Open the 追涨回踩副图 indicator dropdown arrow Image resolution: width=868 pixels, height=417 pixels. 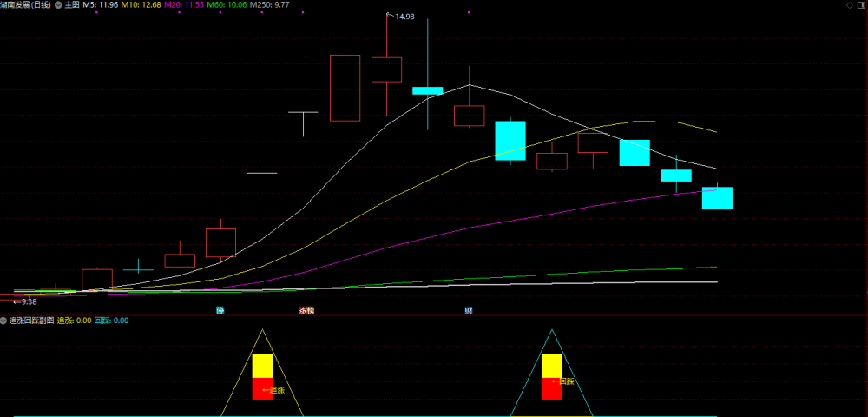click(x=3, y=320)
